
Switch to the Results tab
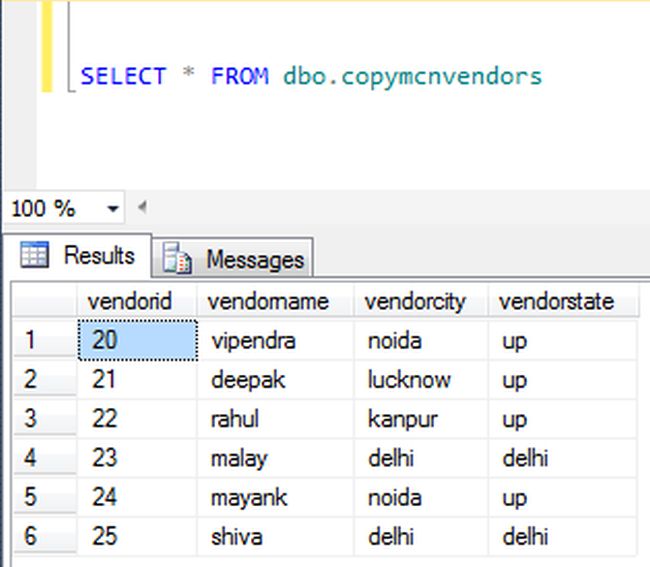pyautogui.click(x=78, y=255)
